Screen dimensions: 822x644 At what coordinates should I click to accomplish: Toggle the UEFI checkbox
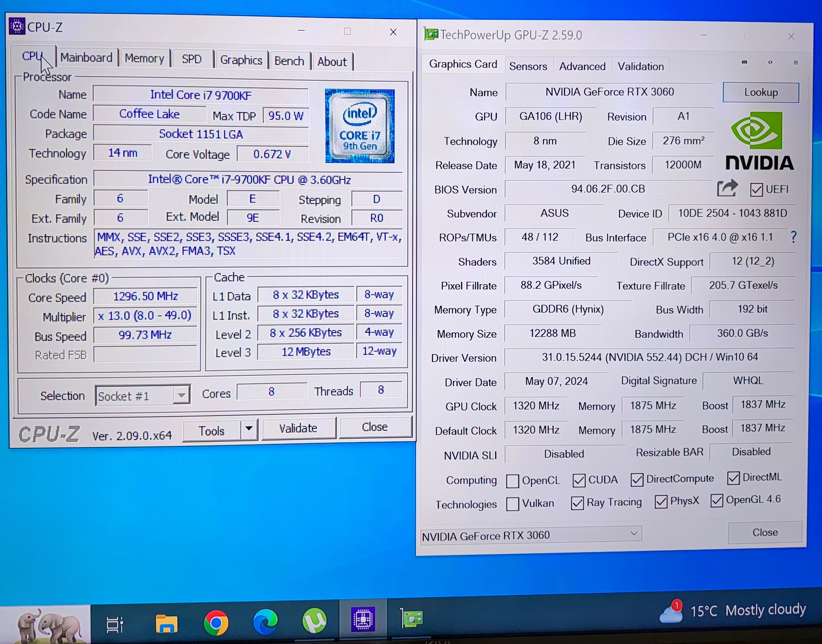pos(756,190)
